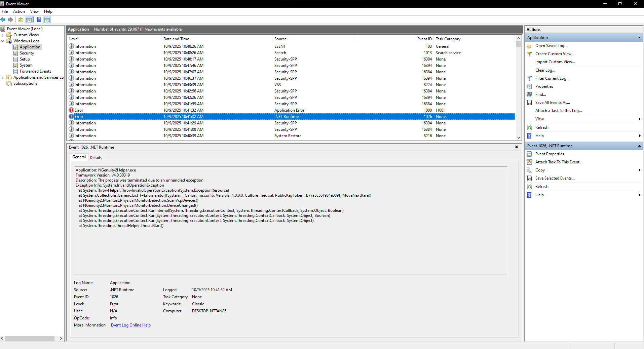Click the Setup log icon in tree
Screen dimensions: 644x349
coord(15,59)
